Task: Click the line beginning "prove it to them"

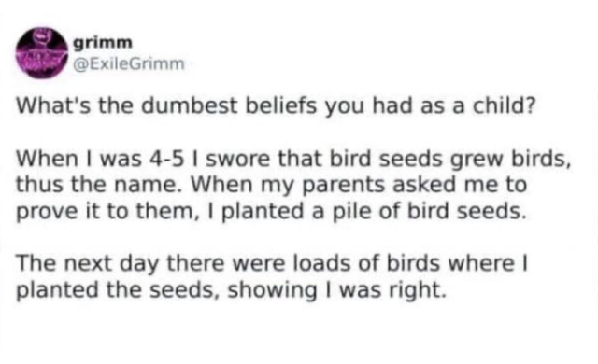Action: click(x=271, y=211)
